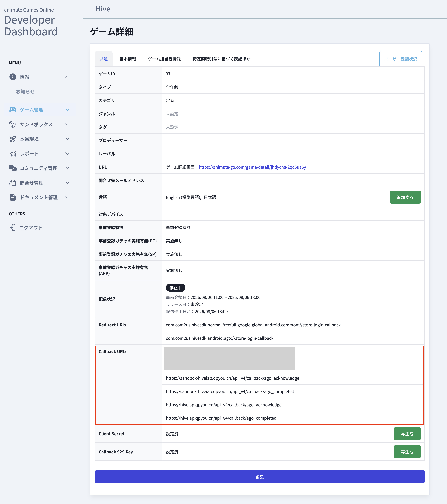This screenshot has width=447, height=504.
Task: Expand the コミュニティ管理 chevron
Action: pos(67,168)
